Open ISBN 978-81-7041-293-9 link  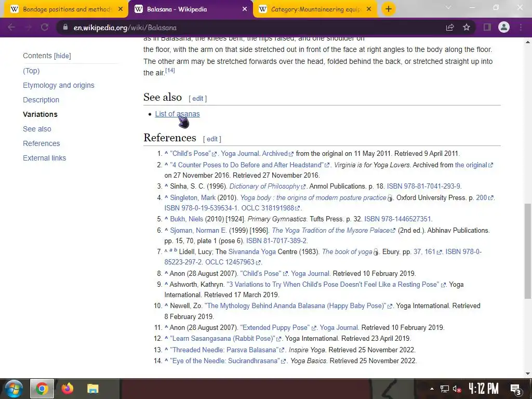tap(423, 187)
